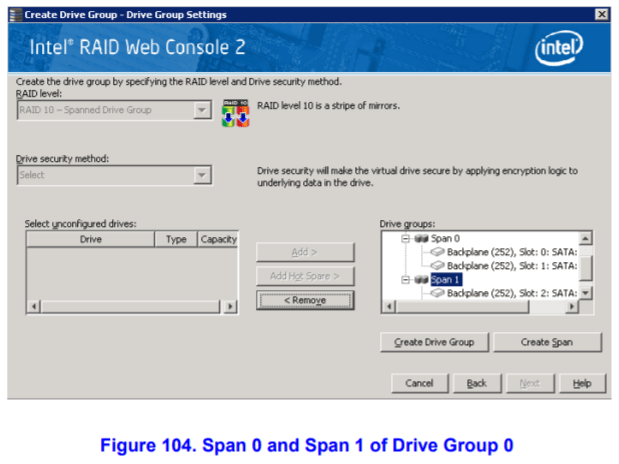
Task: Click the 'Drive groups:' label
Action: click(x=407, y=224)
